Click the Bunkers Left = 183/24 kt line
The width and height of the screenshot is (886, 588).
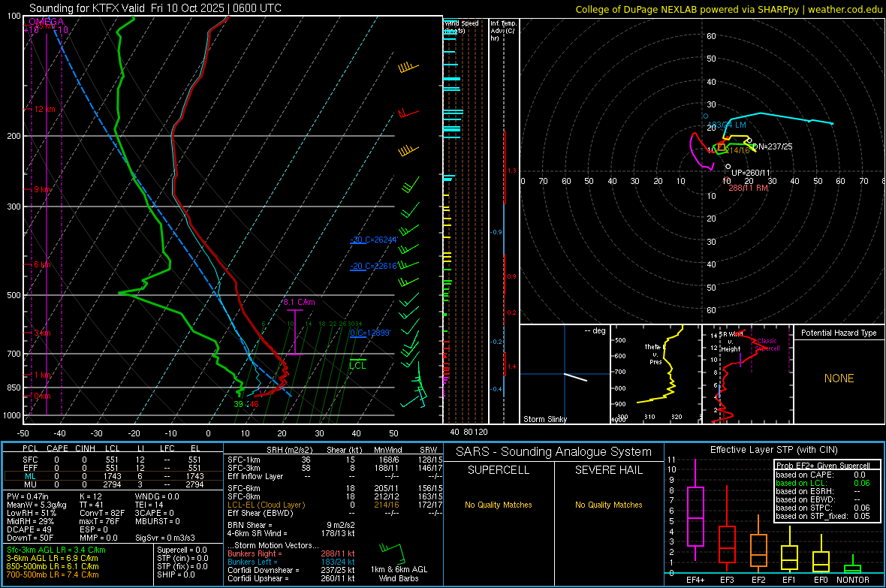[291, 562]
